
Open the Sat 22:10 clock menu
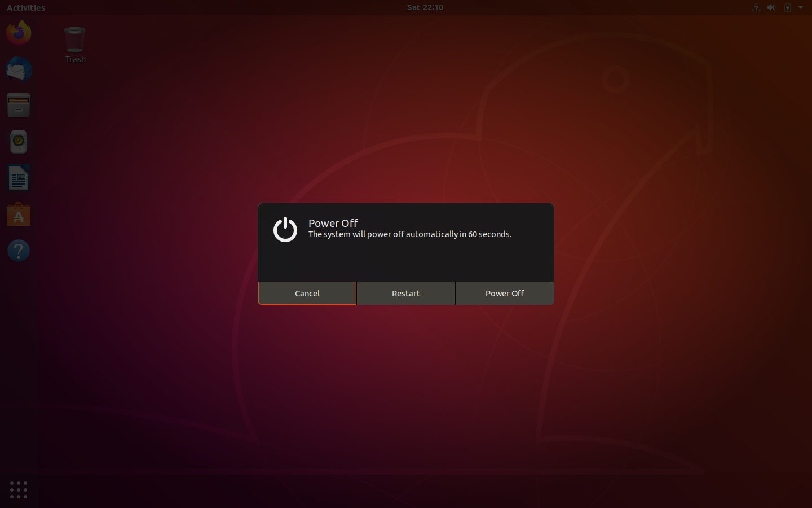tap(425, 7)
